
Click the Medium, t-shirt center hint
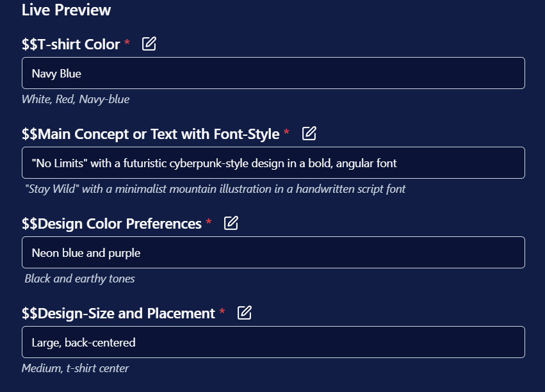pos(75,368)
